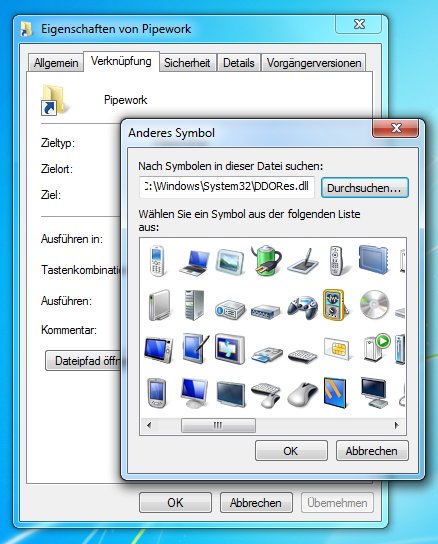Image resolution: width=438 pixels, height=544 pixels.
Task: Select the blue tablet device icon
Action: click(373, 260)
